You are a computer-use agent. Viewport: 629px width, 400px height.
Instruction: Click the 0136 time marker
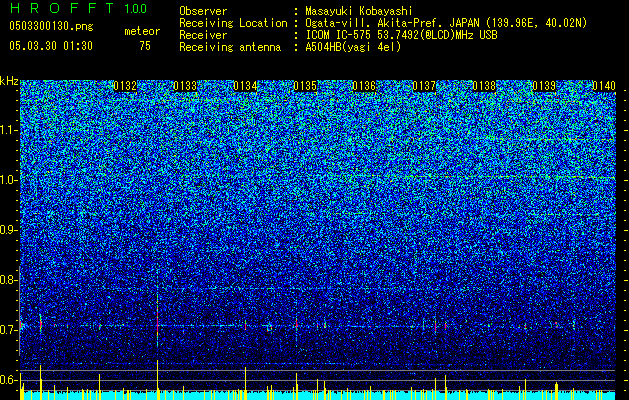point(364,86)
